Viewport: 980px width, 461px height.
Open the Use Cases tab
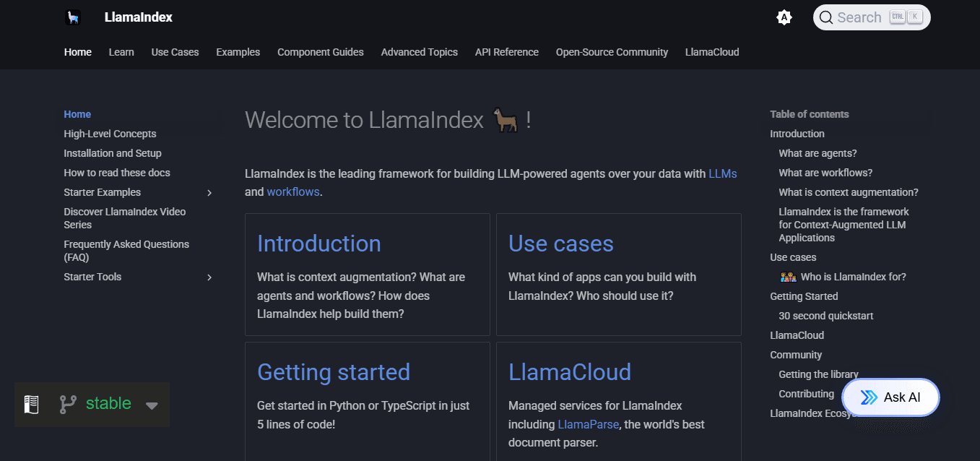[x=175, y=52]
